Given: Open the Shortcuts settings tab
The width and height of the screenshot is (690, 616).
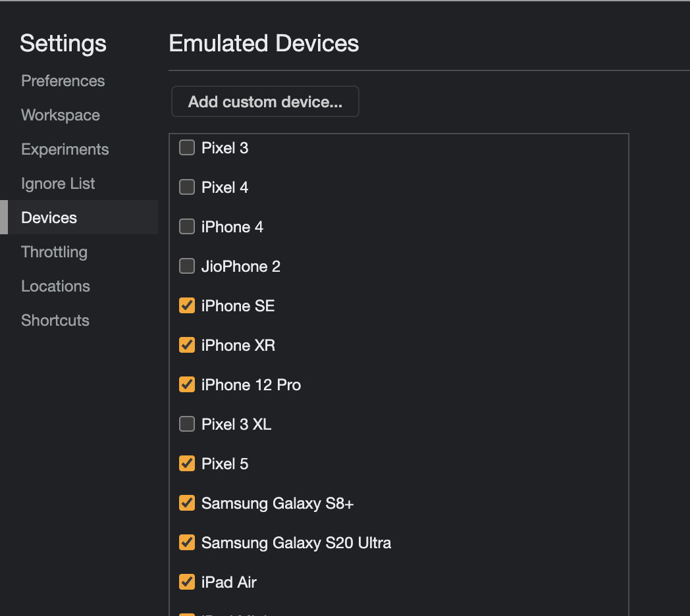Looking at the screenshot, I should click(x=55, y=321).
